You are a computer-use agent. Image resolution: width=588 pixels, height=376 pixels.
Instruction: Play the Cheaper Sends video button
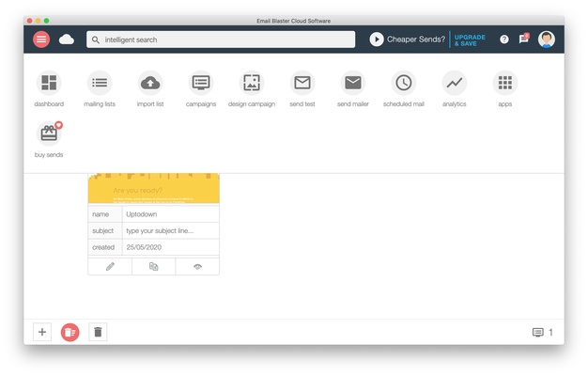click(376, 39)
